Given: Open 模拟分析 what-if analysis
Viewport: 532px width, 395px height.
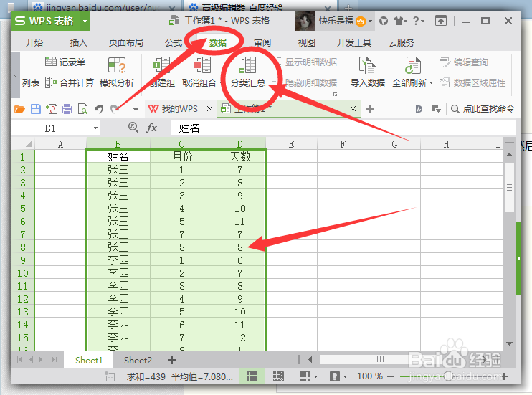Looking at the screenshot, I should (117, 72).
